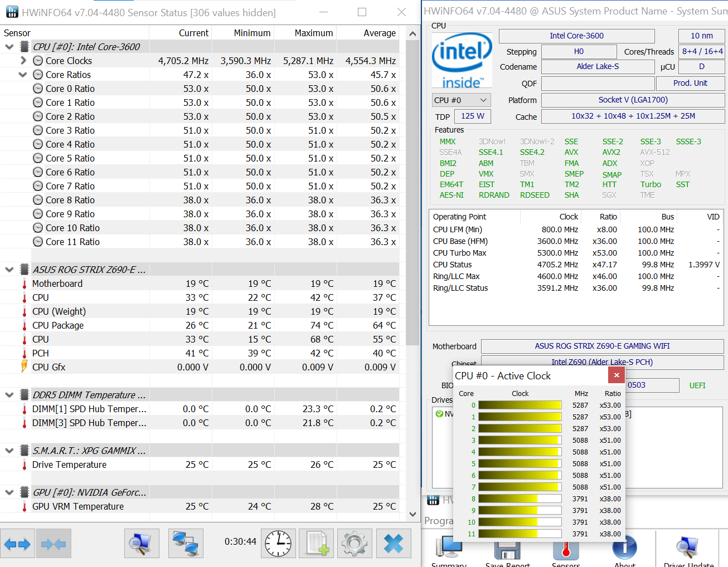Click the clock icon in the sensor toolbar
This screenshot has width=728, height=567.
(x=278, y=543)
